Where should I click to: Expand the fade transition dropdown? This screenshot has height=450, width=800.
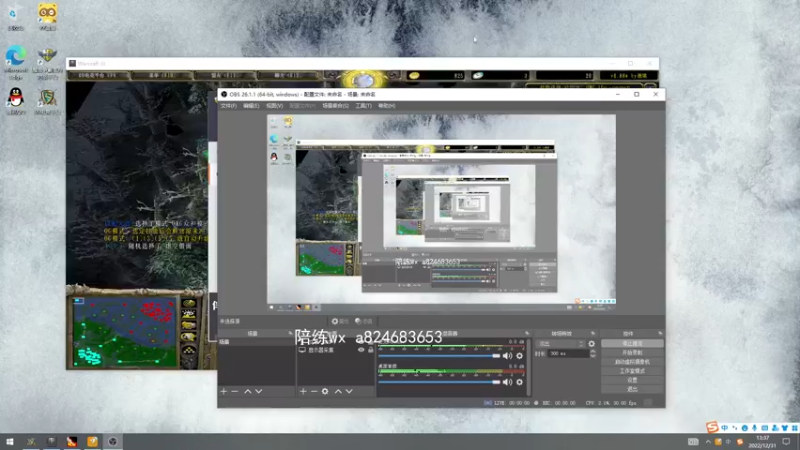click(x=560, y=344)
